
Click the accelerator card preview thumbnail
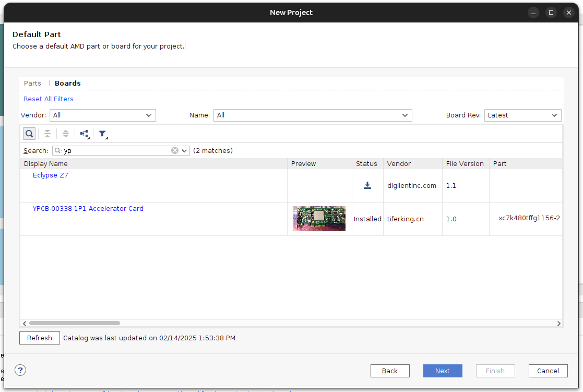319,219
